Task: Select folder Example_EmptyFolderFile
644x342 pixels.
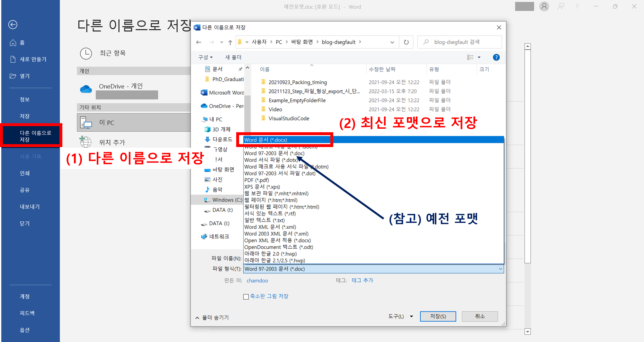Action: pyautogui.click(x=297, y=100)
